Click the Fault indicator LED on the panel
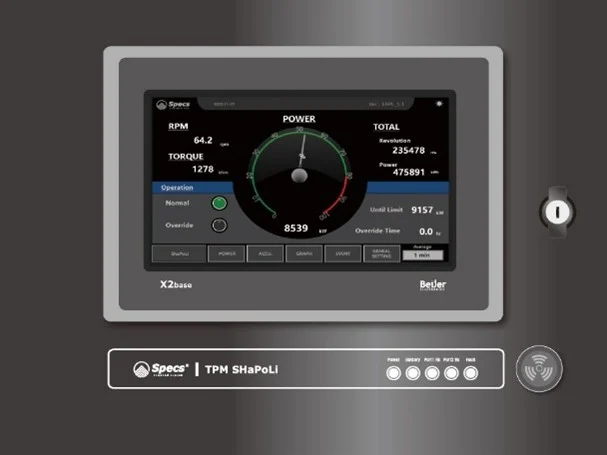Image resolution: width=607 pixels, height=455 pixels. pos(470,373)
